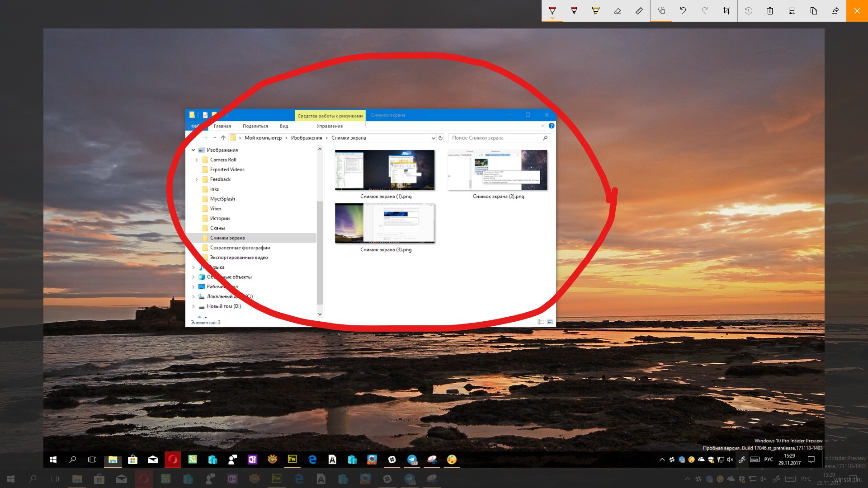Select the ruler/straightedge tool icon
Screen dimensions: 868x488
[x=638, y=11]
